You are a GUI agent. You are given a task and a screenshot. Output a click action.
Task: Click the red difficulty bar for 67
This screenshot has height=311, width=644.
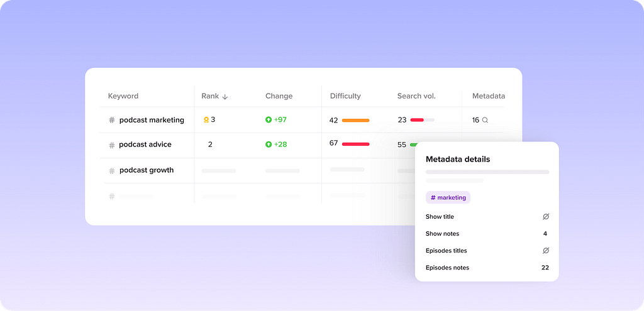355,144
